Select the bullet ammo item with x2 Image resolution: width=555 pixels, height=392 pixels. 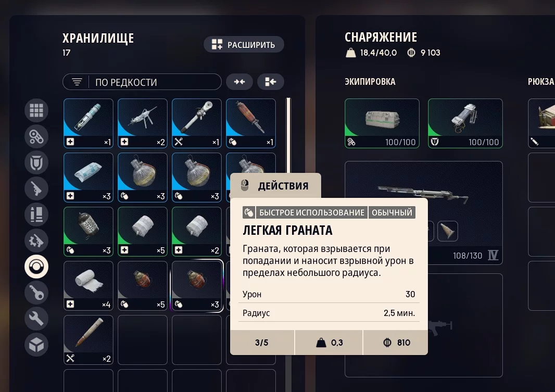[x=89, y=340]
